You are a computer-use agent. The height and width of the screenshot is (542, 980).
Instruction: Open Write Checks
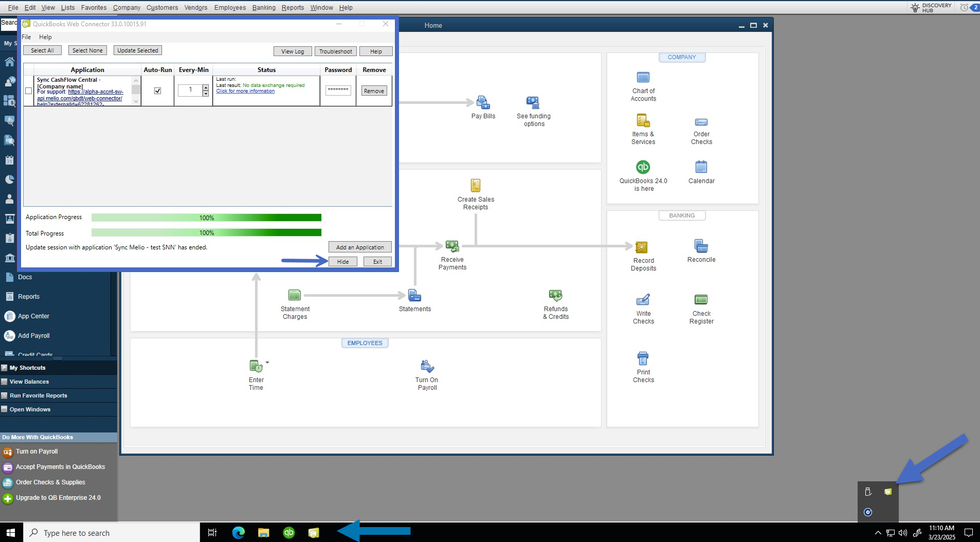tap(643, 300)
